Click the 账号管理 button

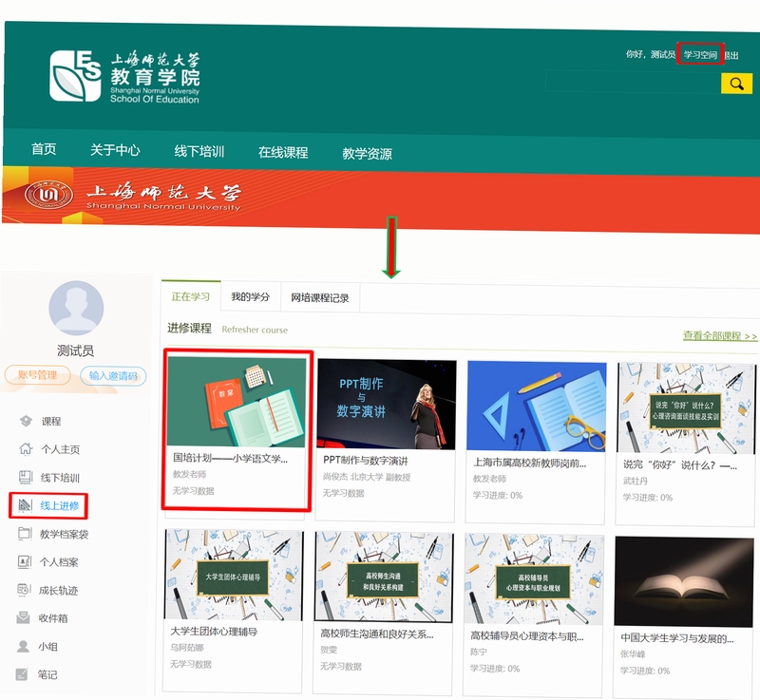(x=37, y=375)
